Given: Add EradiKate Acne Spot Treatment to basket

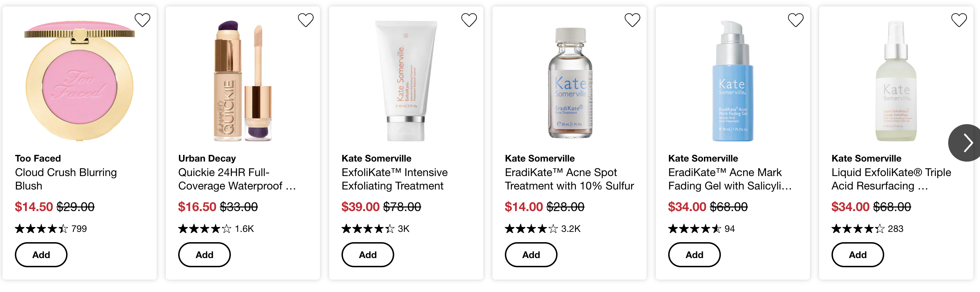Looking at the screenshot, I should (x=531, y=255).
